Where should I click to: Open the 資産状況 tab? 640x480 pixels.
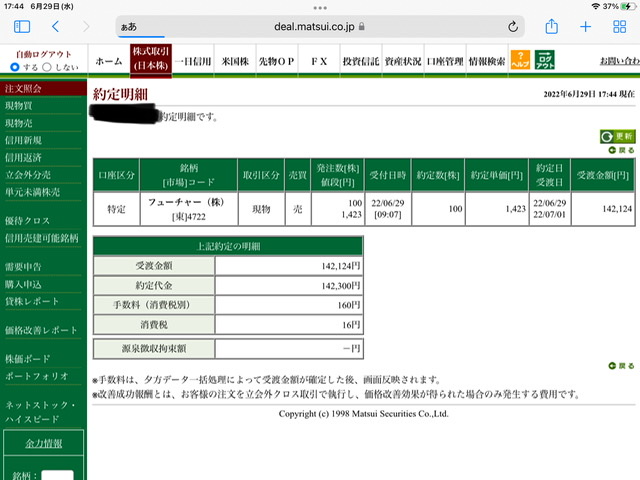[403, 61]
